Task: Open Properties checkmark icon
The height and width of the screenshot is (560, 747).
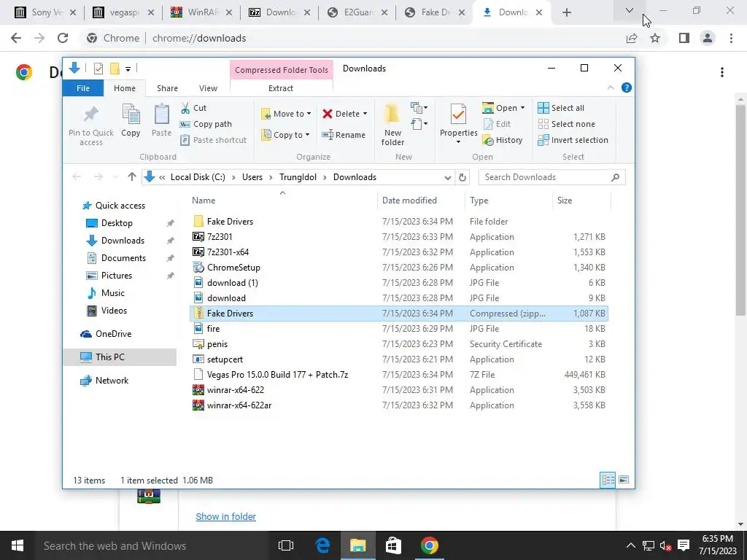Action: point(458,115)
